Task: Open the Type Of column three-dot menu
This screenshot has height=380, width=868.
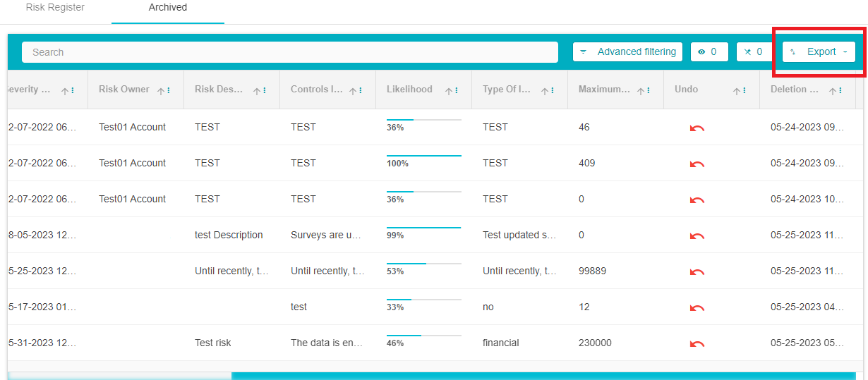Action: pos(553,91)
